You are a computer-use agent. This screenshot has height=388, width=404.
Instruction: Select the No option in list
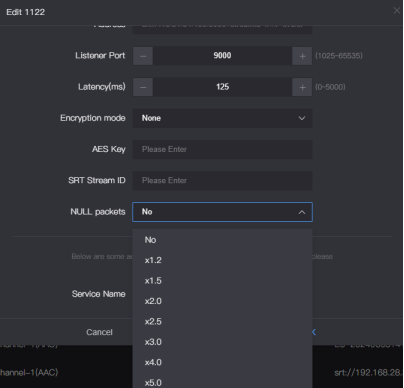tap(222, 240)
